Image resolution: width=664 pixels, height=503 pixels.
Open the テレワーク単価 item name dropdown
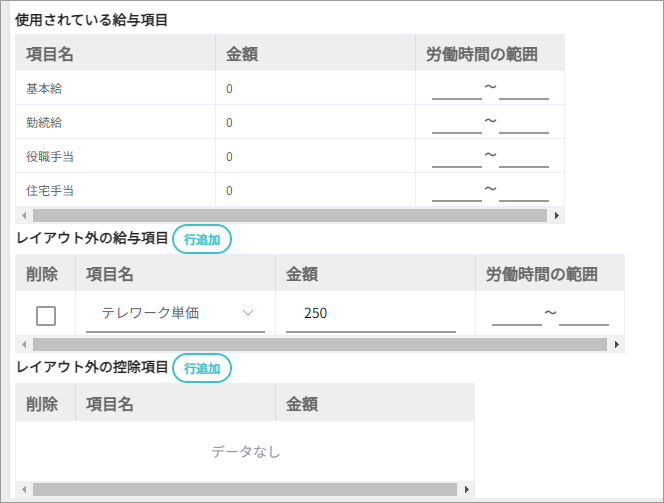pos(175,314)
